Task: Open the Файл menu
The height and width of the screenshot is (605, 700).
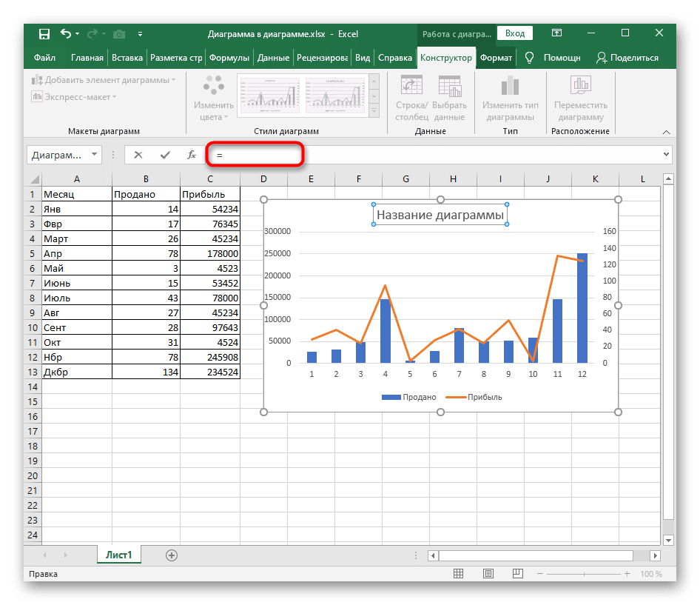Action: point(44,58)
